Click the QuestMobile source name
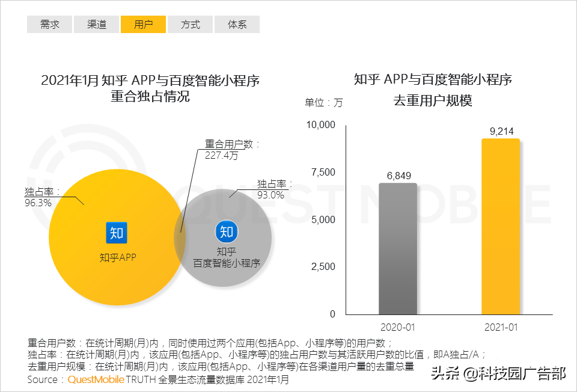This screenshot has height=392, width=577. pos(96,379)
